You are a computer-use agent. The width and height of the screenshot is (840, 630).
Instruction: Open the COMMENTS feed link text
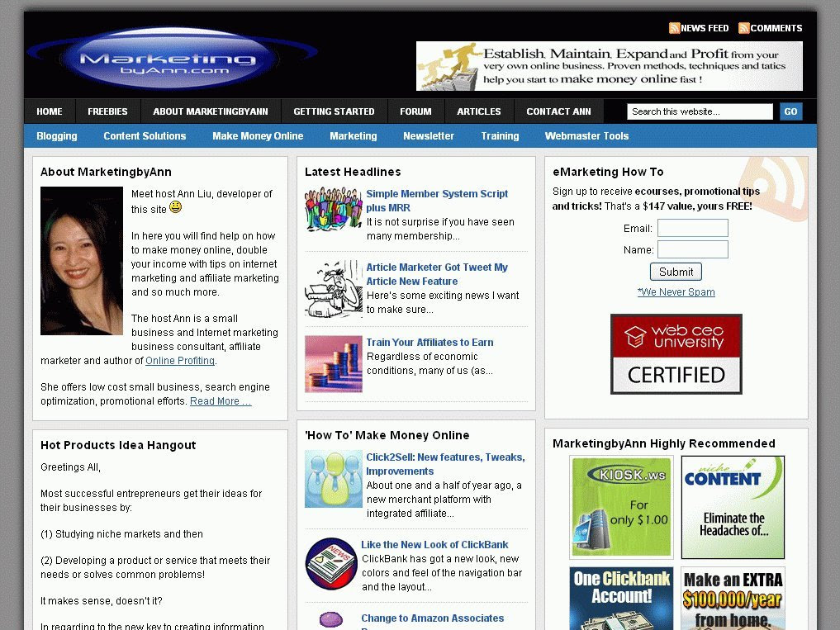pyautogui.click(x=776, y=28)
